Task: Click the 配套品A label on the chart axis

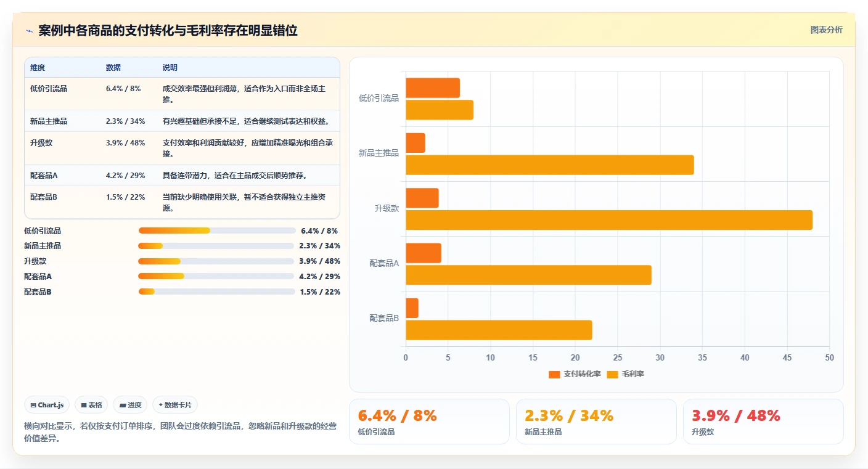Action: coord(384,263)
